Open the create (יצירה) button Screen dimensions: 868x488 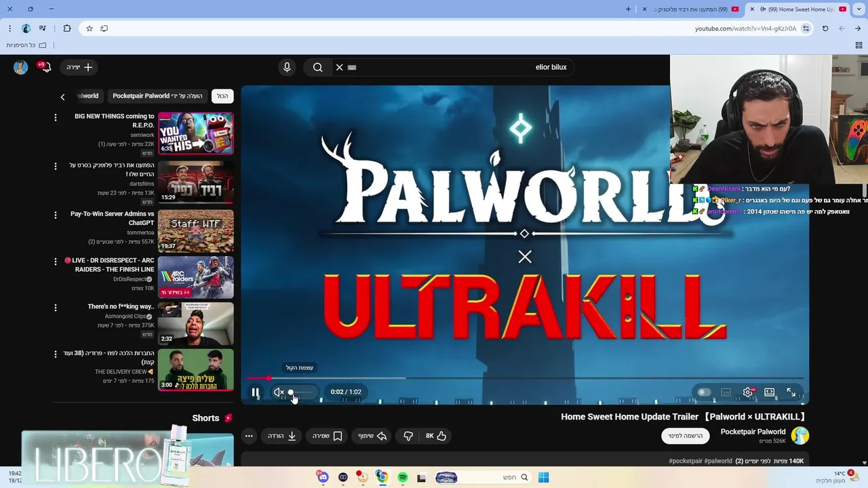[x=79, y=67]
